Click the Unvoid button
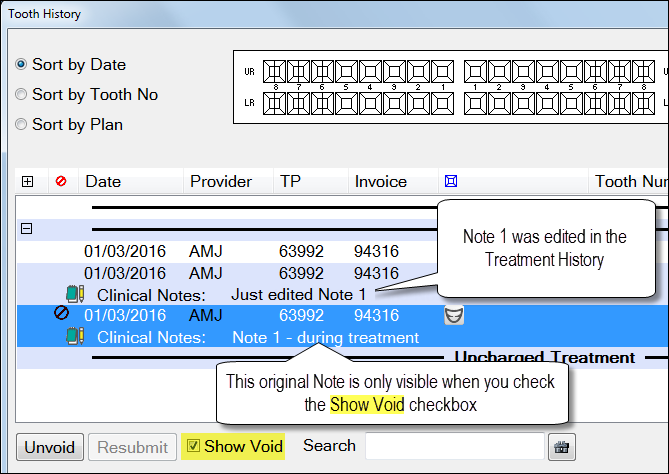The image size is (669, 474). coord(50,447)
